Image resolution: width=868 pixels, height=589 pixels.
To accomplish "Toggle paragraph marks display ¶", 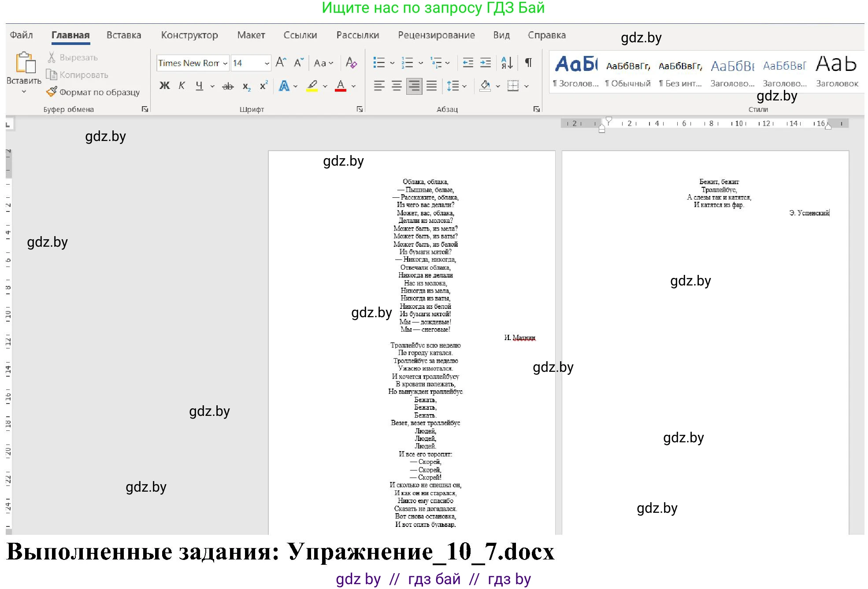I will [527, 63].
